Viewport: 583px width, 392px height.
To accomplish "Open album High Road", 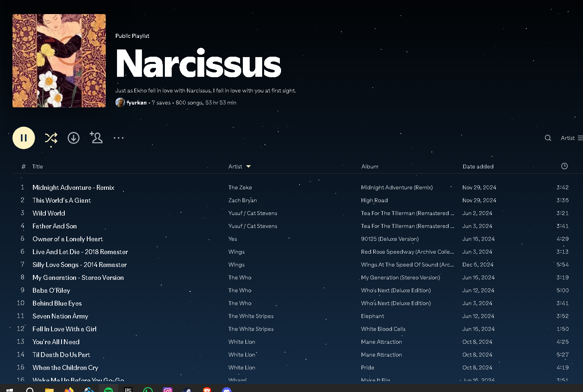I will click(374, 200).
